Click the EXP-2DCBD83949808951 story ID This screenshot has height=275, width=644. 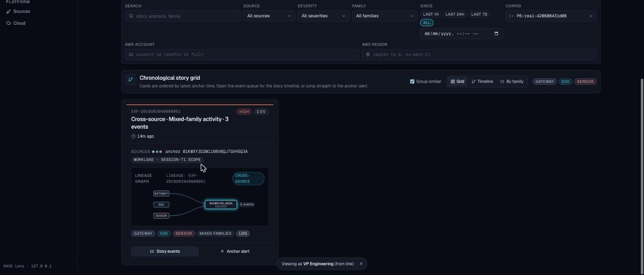156,111
